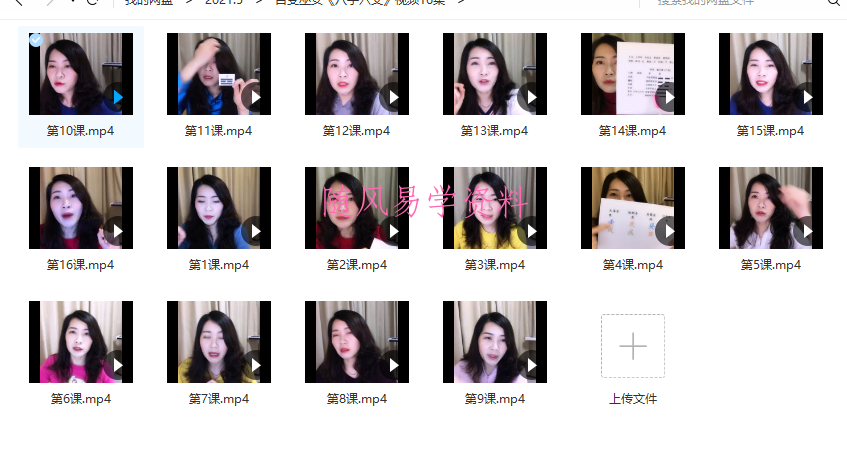Click the 第8课.mp4 file name

point(357,399)
